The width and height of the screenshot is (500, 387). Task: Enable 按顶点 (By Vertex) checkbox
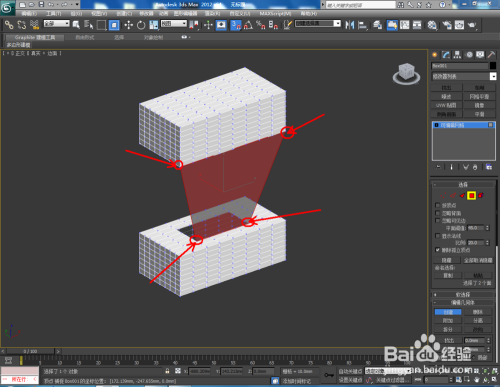tap(437, 205)
